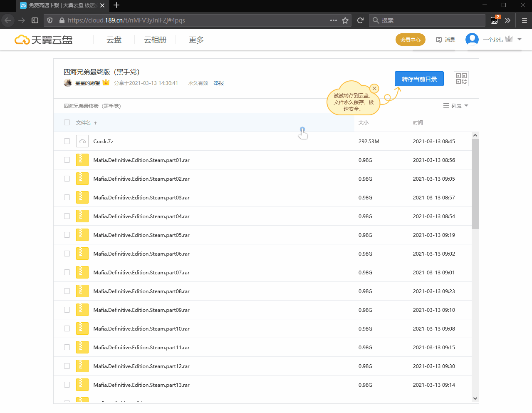Select checkbox for part05.rar
Screen dimensions: 532x413
(67, 235)
